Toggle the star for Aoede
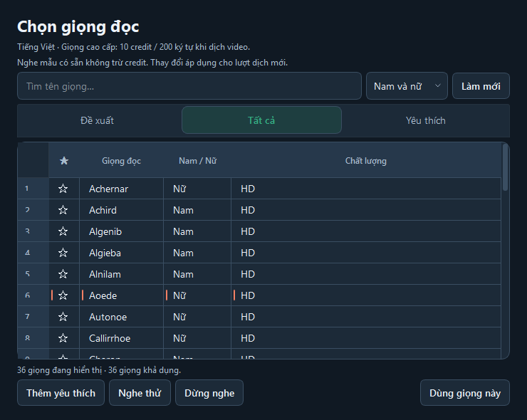This screenshot has height=420, width=527. click(63, 295)
